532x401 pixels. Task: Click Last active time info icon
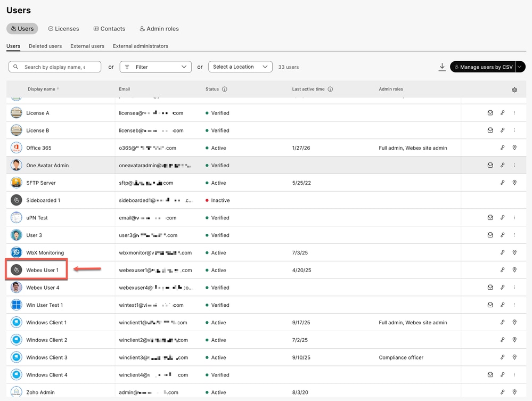330,89
